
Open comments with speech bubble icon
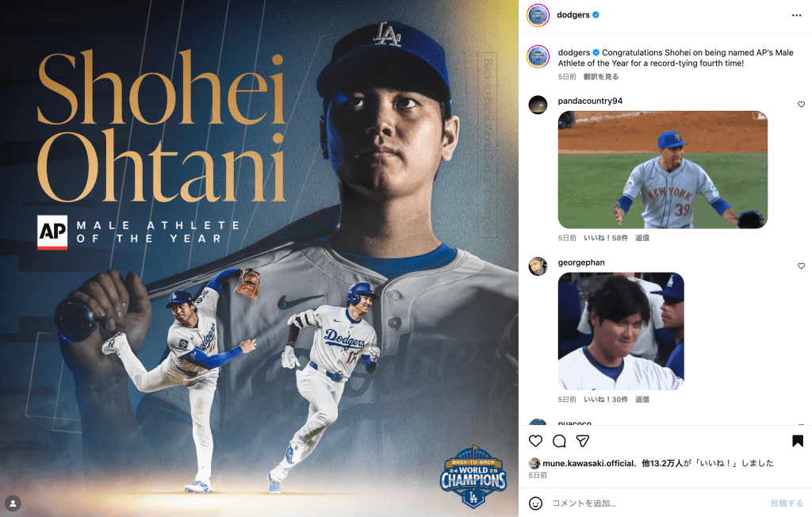[x=559, y=441]
